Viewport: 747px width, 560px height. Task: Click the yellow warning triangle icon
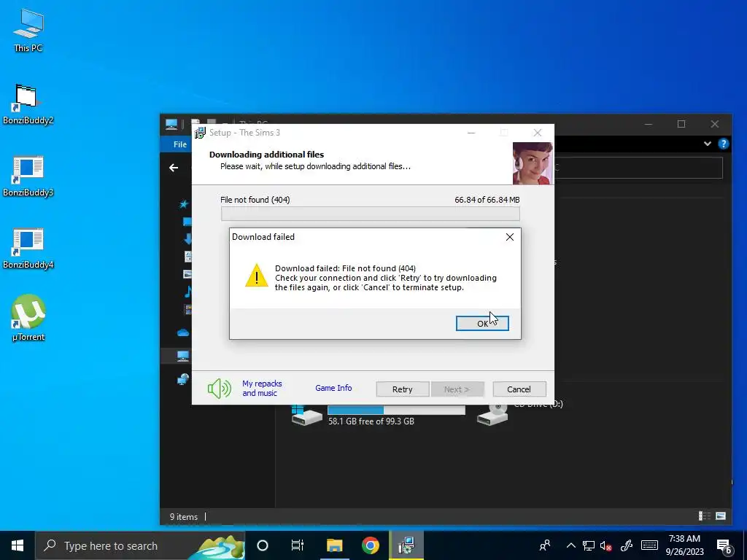click(257, 276)
